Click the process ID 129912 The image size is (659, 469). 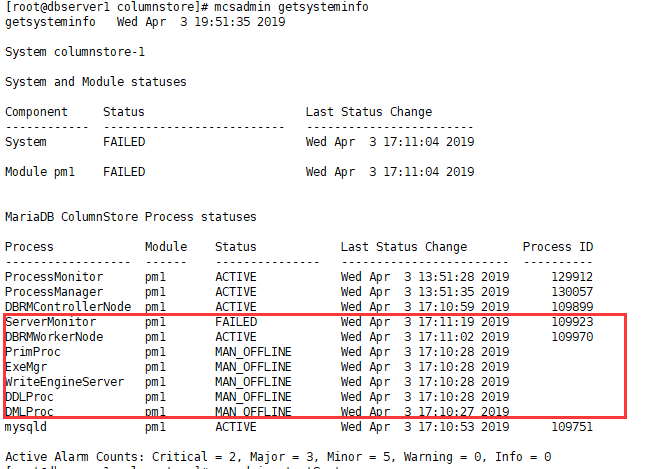click(x=572, y=277)
